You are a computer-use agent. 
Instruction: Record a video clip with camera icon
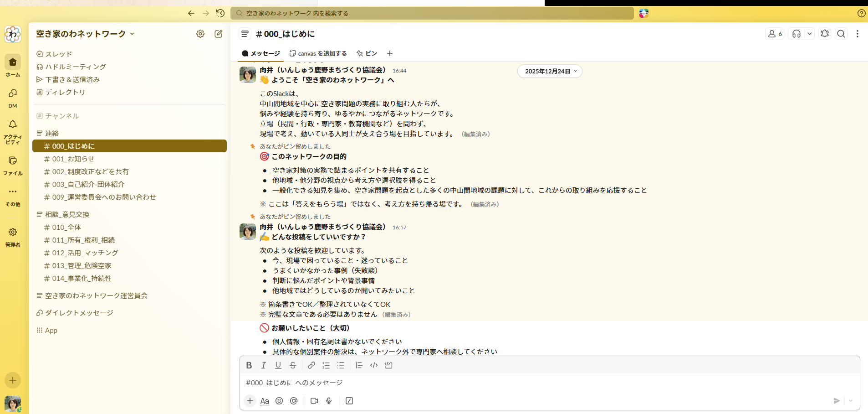[314, 401]
